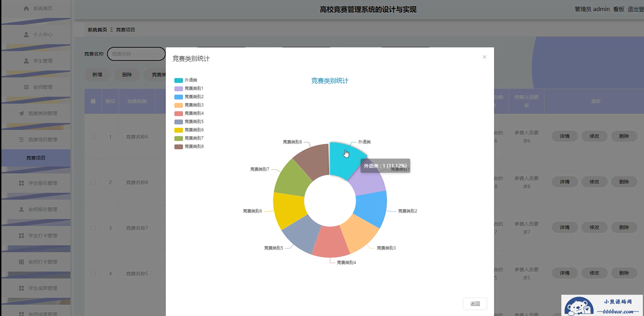Click the home icon beside 系统首页
644x316 pixels.
(x=26, y=9)
